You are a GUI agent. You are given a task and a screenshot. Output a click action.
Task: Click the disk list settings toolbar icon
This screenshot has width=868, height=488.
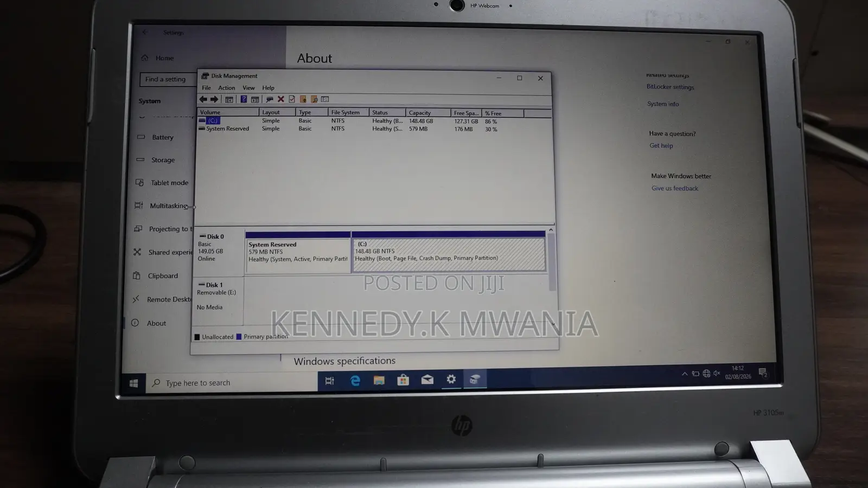pyautogui.click(x=325, y=99)
